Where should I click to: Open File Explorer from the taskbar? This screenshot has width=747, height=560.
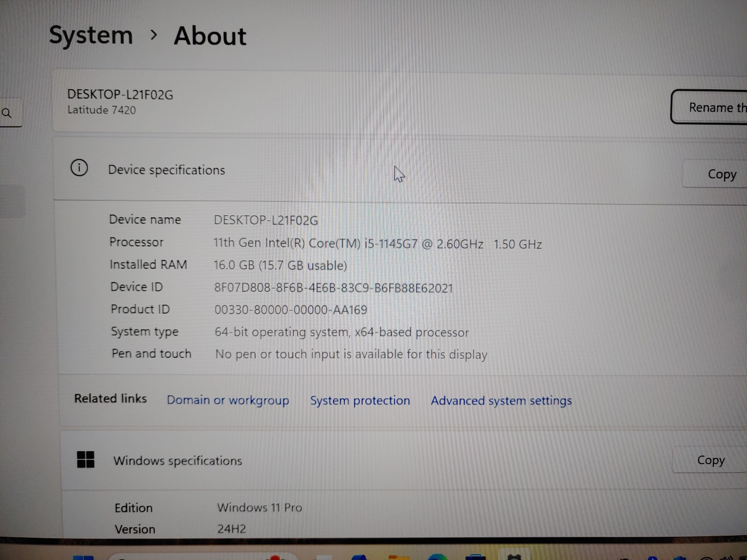click(398, 557)
